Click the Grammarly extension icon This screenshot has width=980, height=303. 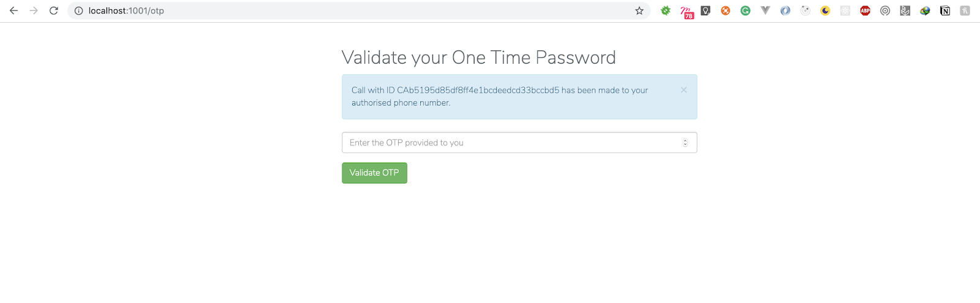pos(745,10)
